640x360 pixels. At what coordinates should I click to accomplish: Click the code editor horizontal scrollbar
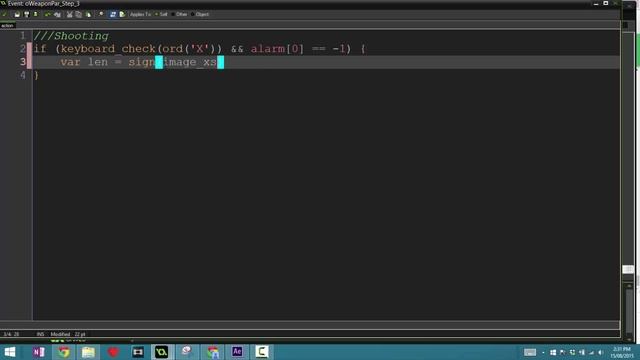click(x=310, y=325)
